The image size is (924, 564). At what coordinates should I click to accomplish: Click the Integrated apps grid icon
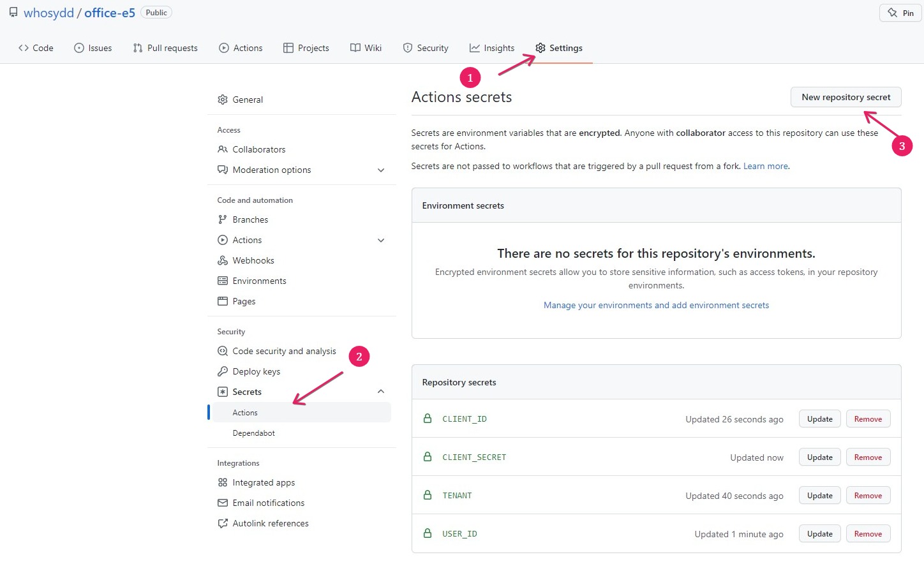click(223, 482)
